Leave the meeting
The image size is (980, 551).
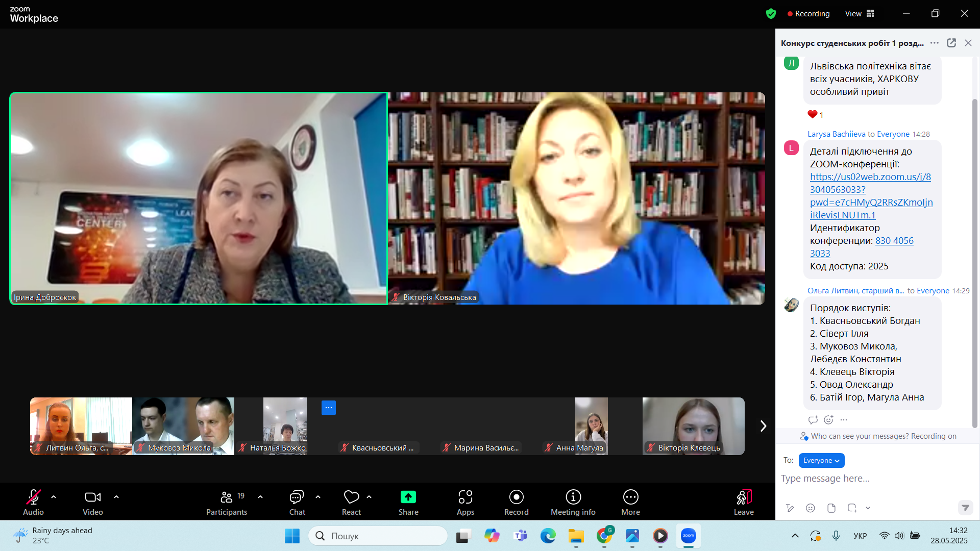coord(744,503)
